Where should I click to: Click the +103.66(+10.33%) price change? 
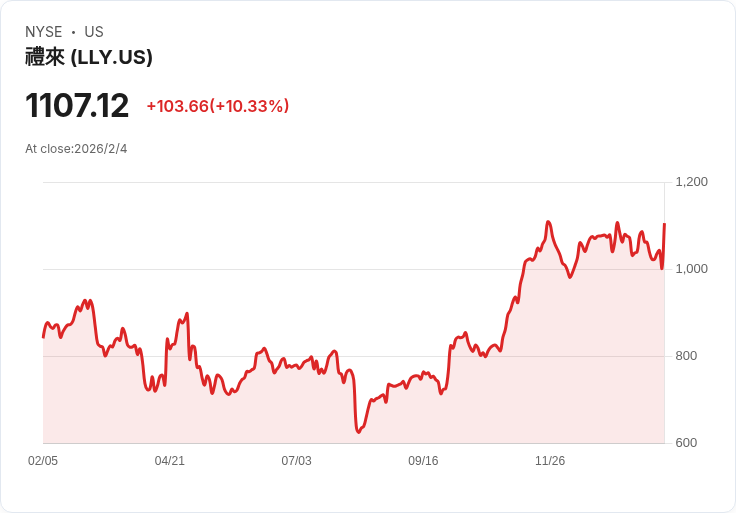click(x=217, y=106)
